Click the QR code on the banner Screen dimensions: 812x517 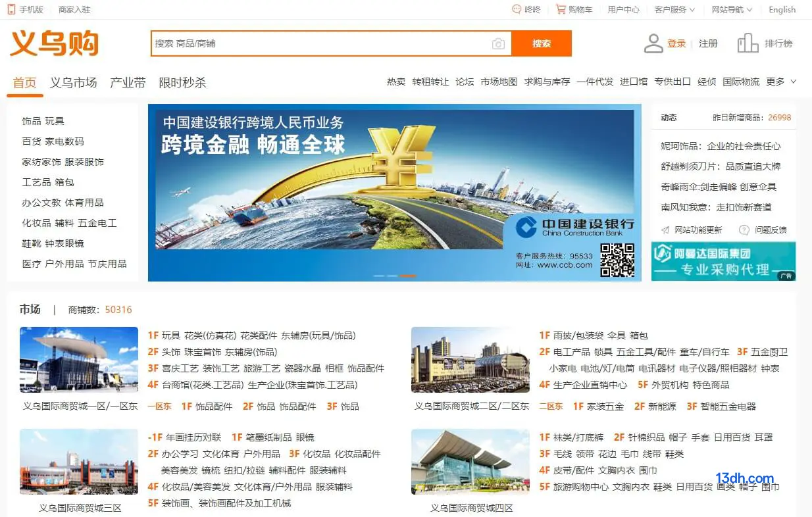617,260
